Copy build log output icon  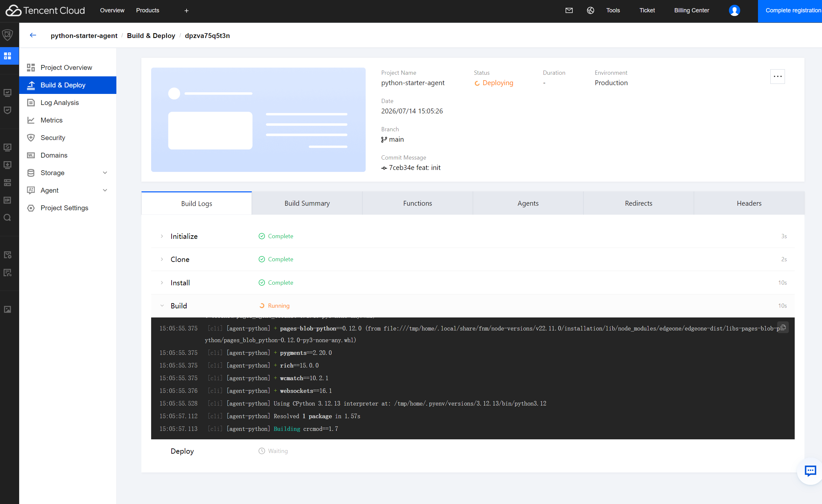(x=783, y=327)
